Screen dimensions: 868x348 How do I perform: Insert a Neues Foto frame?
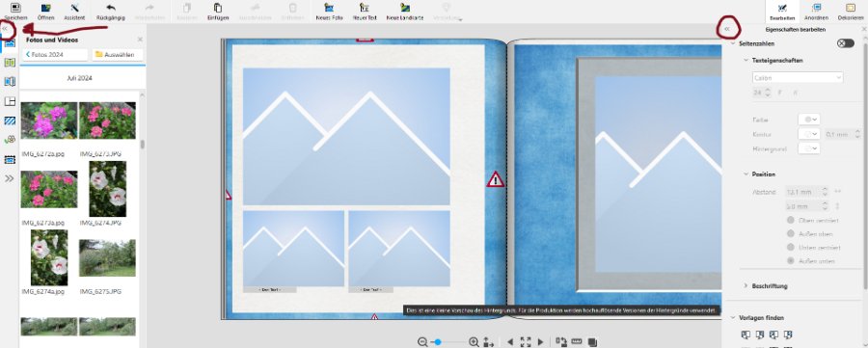point(330,8)
